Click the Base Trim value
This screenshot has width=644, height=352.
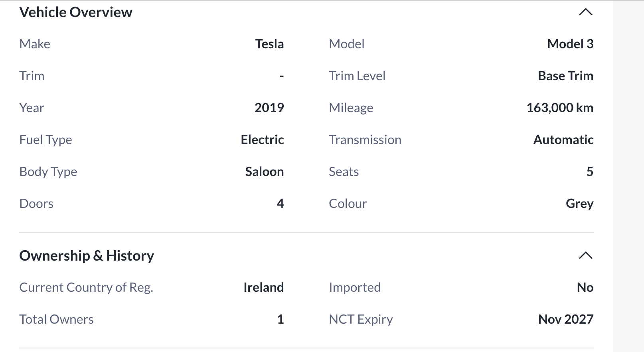565,76
